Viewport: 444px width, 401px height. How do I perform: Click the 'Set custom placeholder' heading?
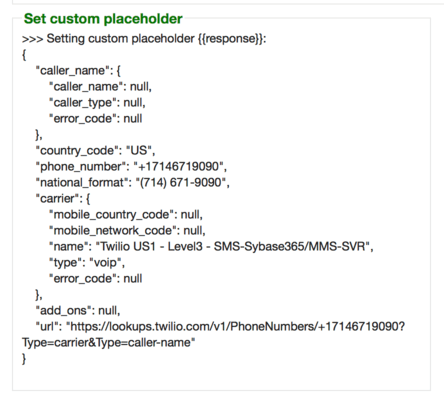tap(103, 19)
